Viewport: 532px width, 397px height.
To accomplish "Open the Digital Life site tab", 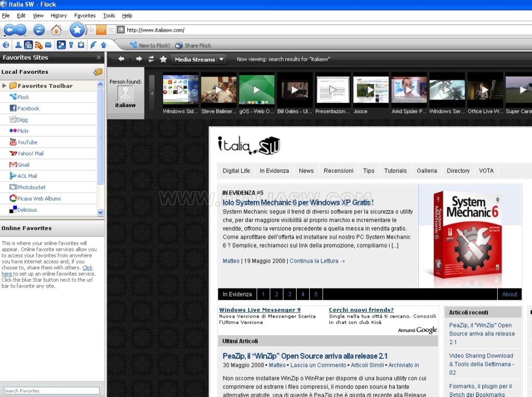I will pyautogui.click(x=236, y=171).
